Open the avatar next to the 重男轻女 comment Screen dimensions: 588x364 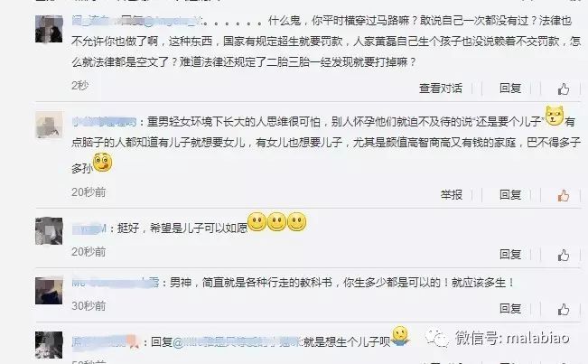point(49,125)
